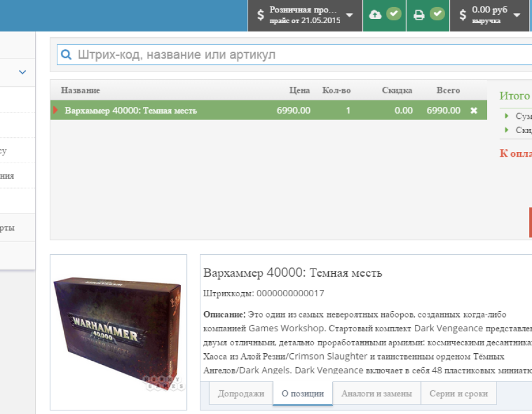Click the printer icon in top bar

[x=419, y=15]
